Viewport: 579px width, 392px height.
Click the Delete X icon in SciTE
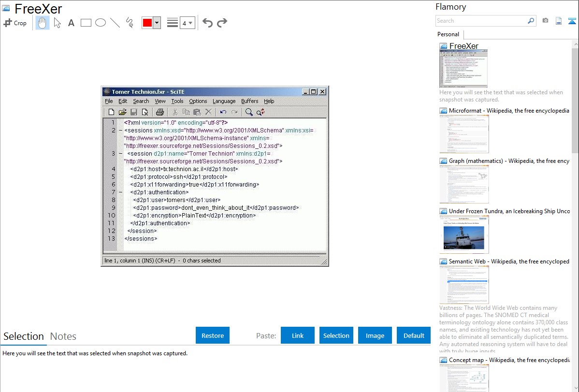[x=208, y=112]
